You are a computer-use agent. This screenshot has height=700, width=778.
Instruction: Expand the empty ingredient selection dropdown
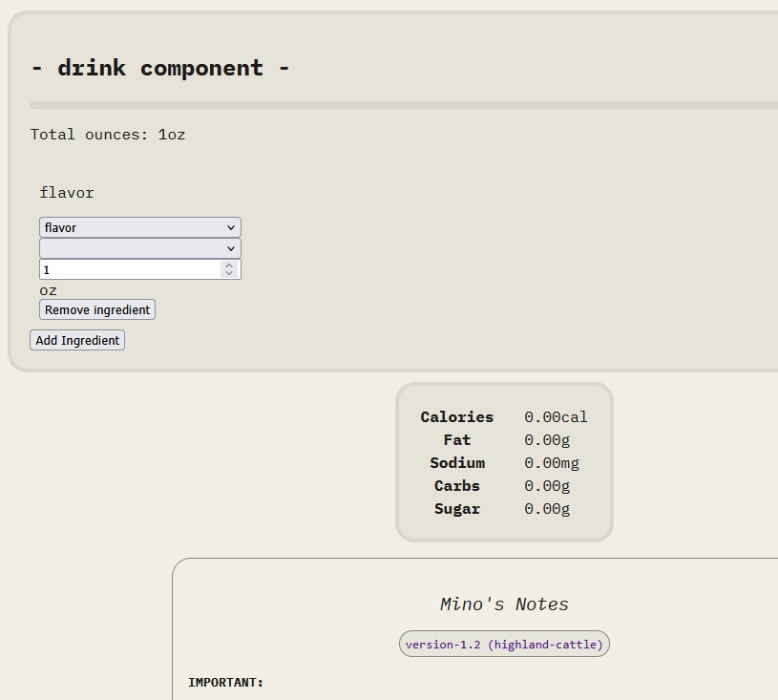click(x=139, y=248)
